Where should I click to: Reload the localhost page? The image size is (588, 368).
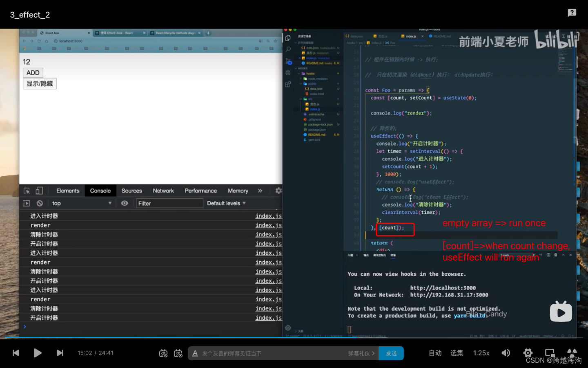click(x=39, y=41)
